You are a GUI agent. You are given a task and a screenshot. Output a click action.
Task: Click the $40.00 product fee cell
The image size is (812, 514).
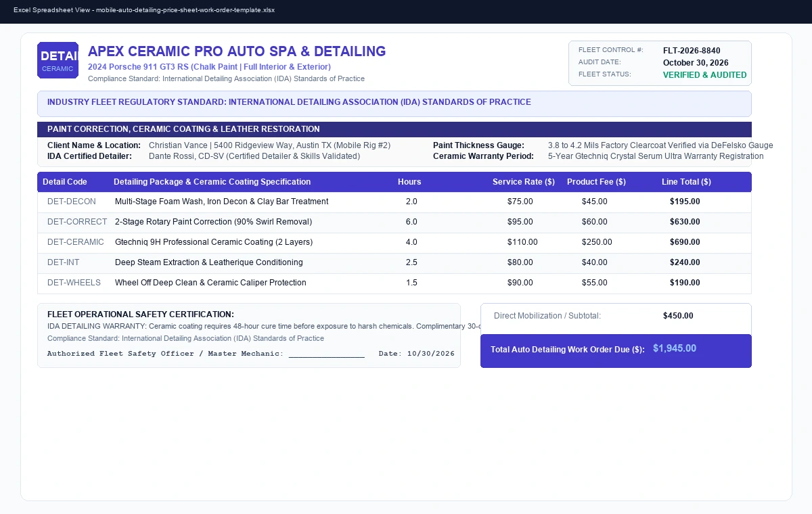coord(595,262)
